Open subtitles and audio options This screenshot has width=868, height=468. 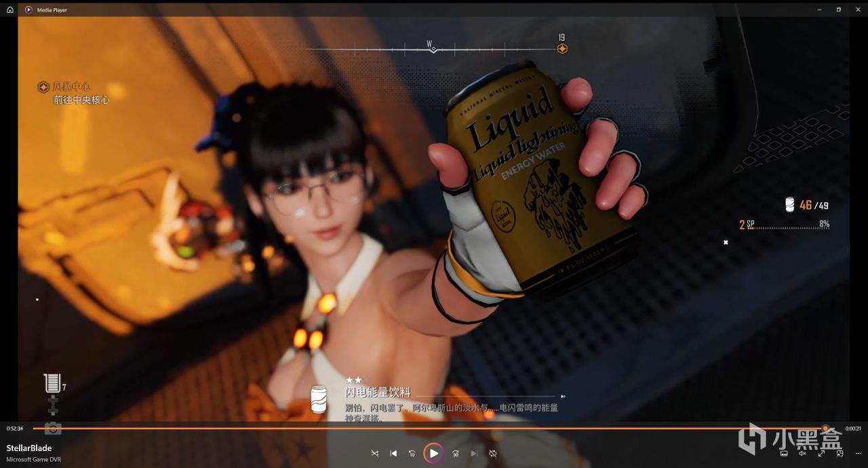[x=784, y=453]
